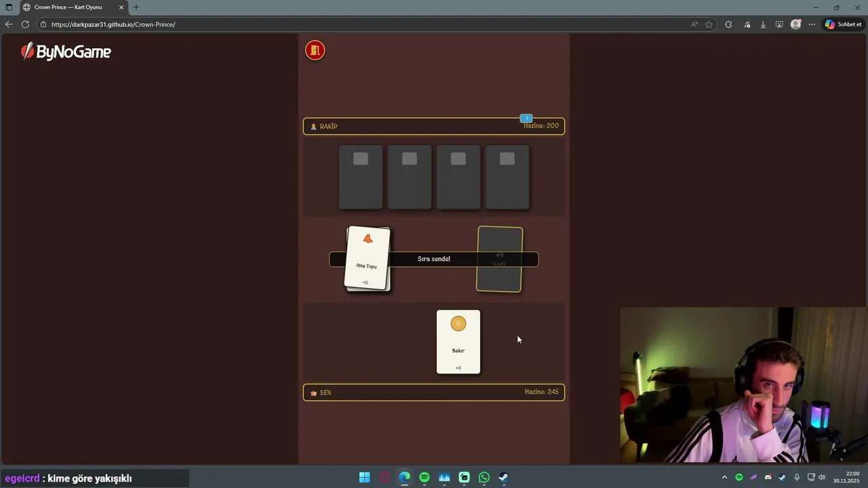
Task: Open the browser extensions menu
Action: (728, 24)
